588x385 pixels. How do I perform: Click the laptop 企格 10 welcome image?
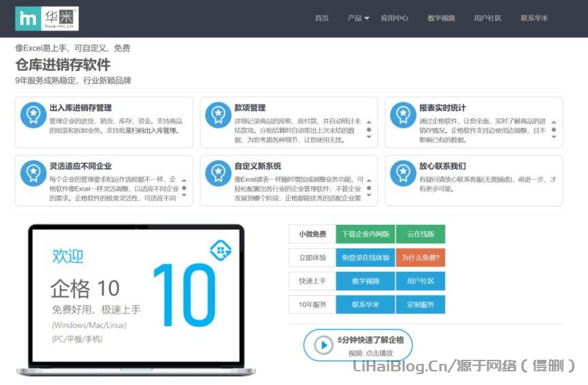coord(136,300)
